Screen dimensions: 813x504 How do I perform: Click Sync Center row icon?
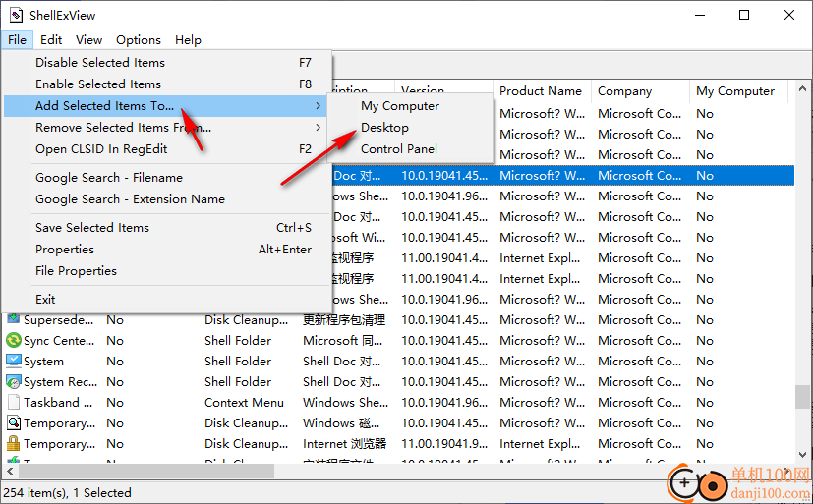(x=13, y=340)
